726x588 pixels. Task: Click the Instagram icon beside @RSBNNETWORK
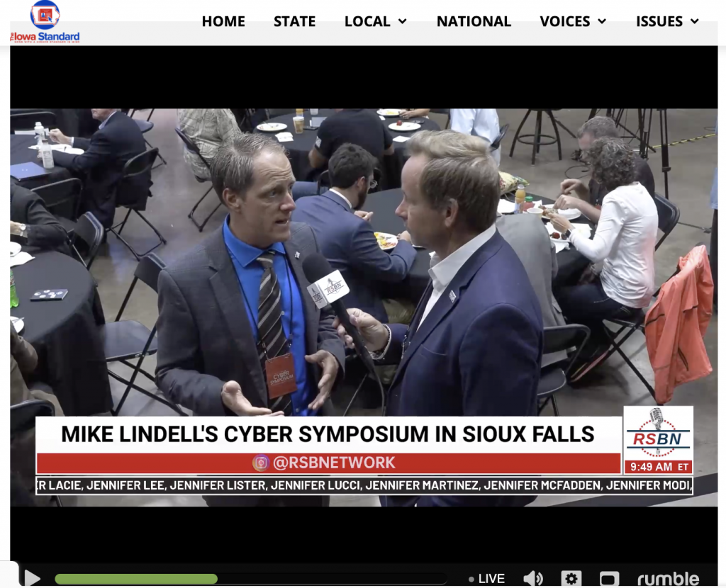pyautogui.click(x=261, y=463)
